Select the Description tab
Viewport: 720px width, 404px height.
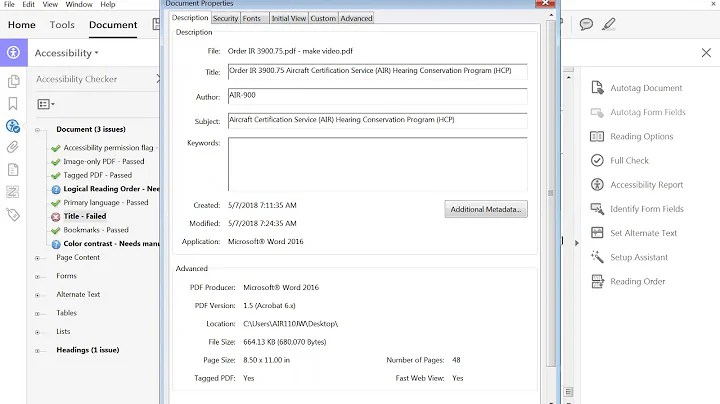click(190, 17)
